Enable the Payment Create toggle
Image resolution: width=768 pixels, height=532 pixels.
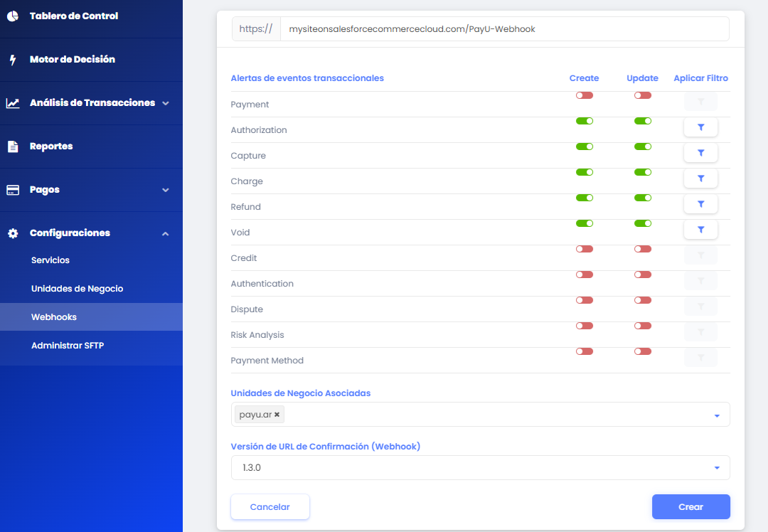pos(585,95)
